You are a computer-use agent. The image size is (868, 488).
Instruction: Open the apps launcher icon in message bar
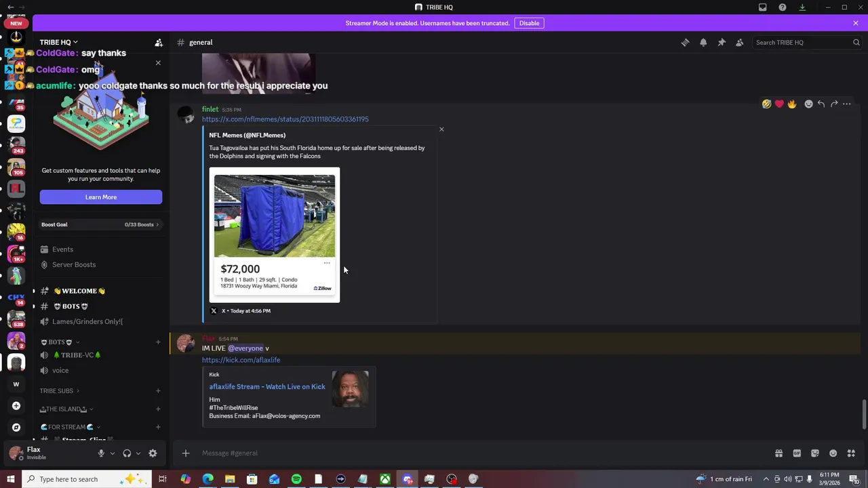(x=851, y=453)
